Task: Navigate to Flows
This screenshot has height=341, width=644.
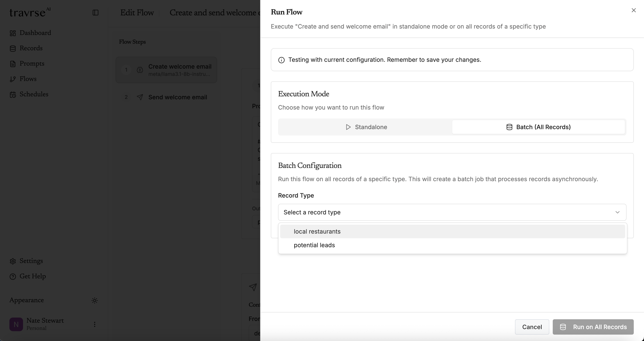Action: (28, 79)
